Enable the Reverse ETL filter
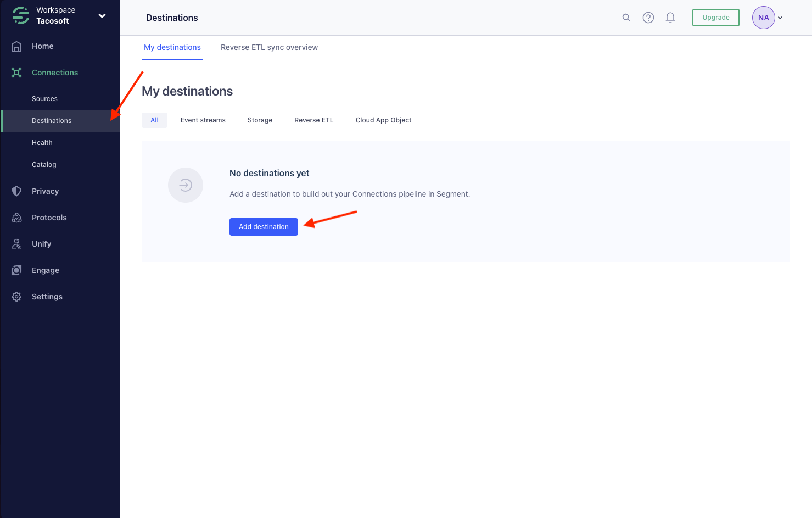 (x=313, y=120)
